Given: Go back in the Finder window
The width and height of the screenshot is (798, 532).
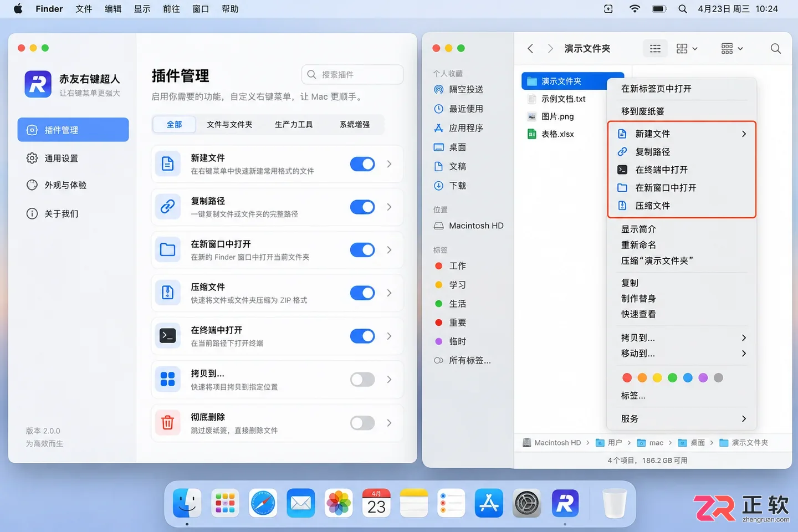Looking at the screenshot, I should (x=530, y=49).
